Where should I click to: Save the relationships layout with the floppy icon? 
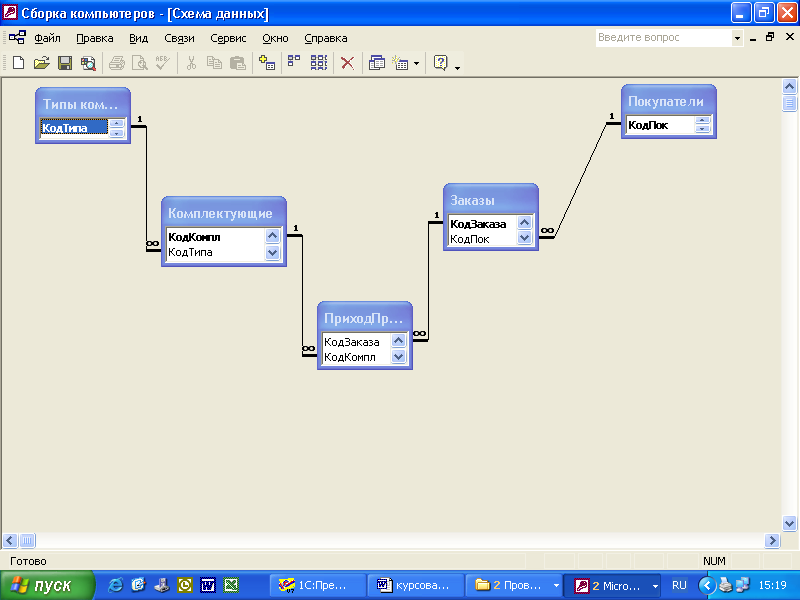point(65,63)
